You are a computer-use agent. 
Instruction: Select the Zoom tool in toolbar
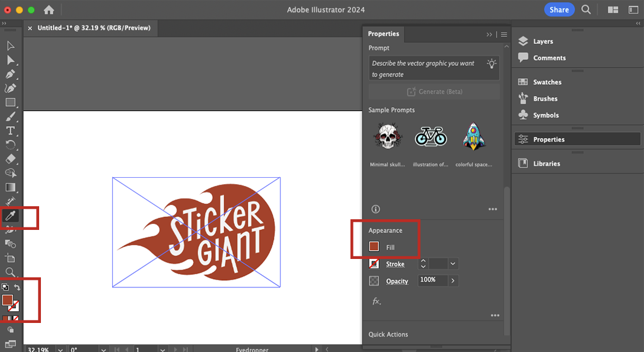(10, 272)
